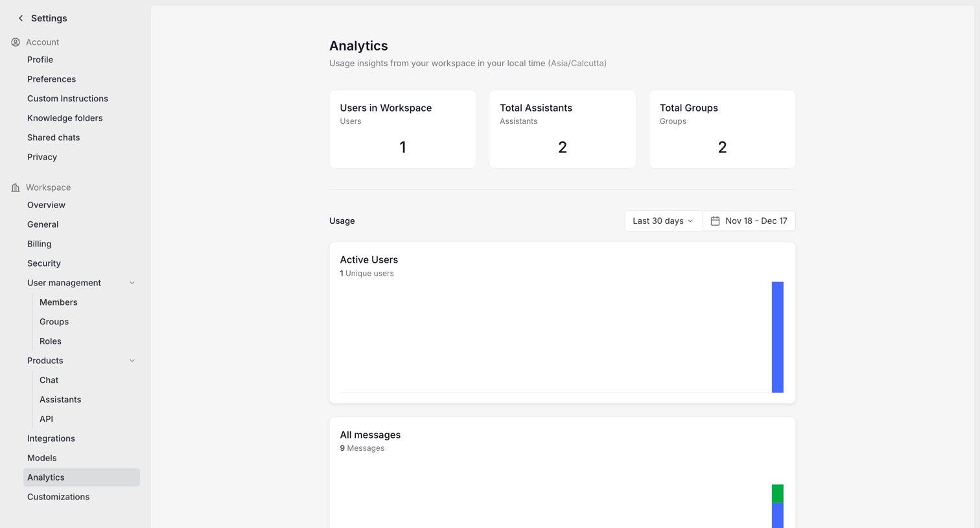The height and width of the screenshot is (528, 980).
Task: Select the Analytics menu item
Action: [82, 477]
